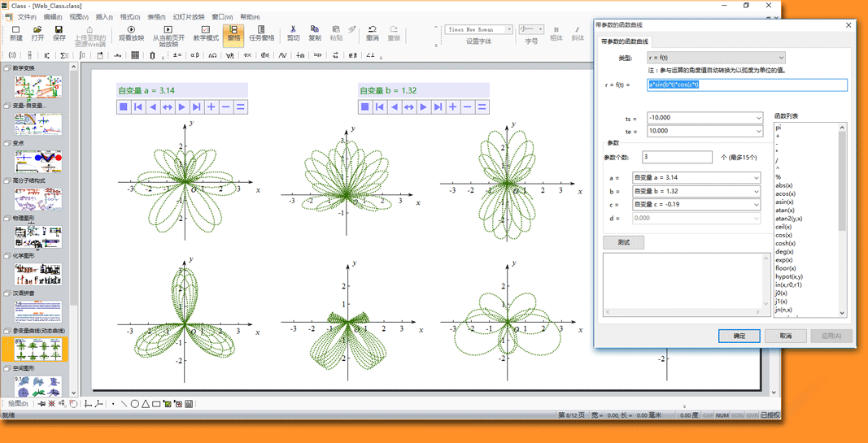
Task: Click plus icon on variable a control bar
Action: 212,106
